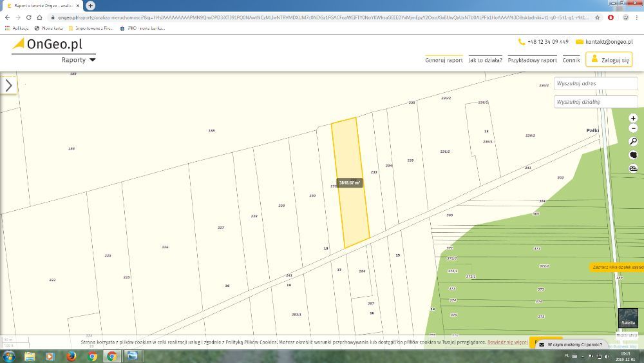Screen dimensions: 644x363
Task: Open the Przykładowy raport link
Action: 532,60
